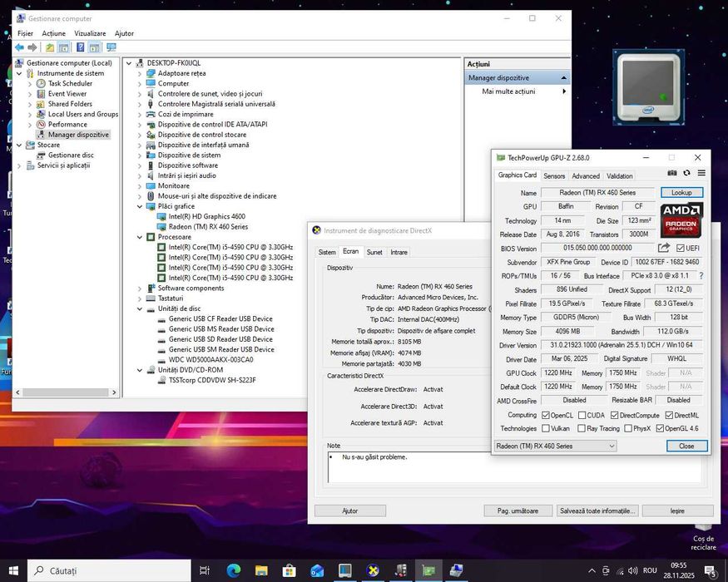
Task: Click the left pane horizontal scrollbar thumb
Action: point(66,392)
